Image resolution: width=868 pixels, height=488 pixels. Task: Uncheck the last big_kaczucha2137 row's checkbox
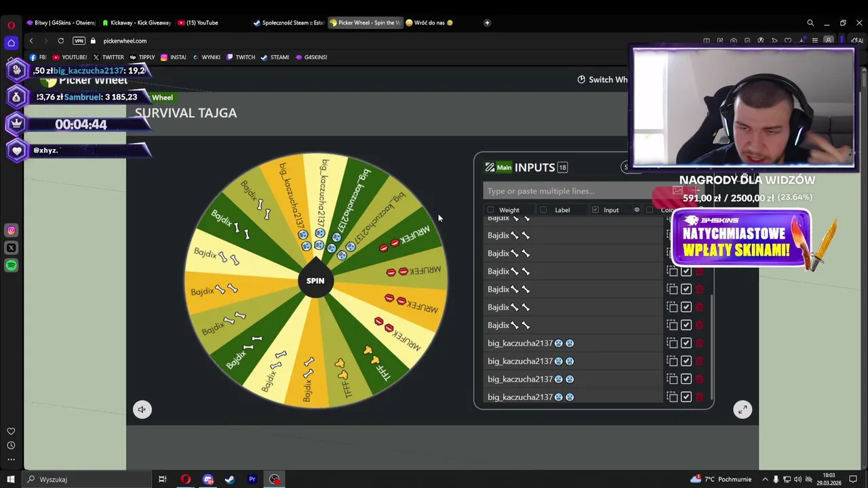coord(686,397)
